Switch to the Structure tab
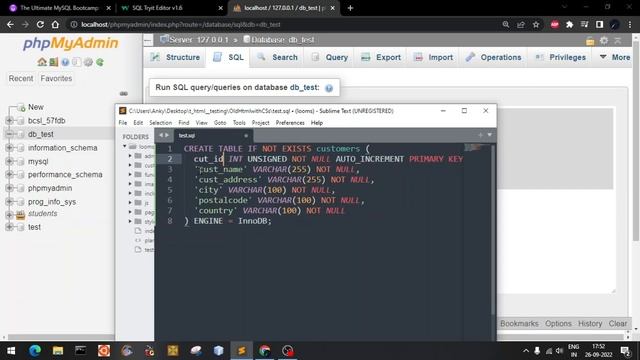Image resolution: width=640 pixels, height=360 pixels. (175, 58)
